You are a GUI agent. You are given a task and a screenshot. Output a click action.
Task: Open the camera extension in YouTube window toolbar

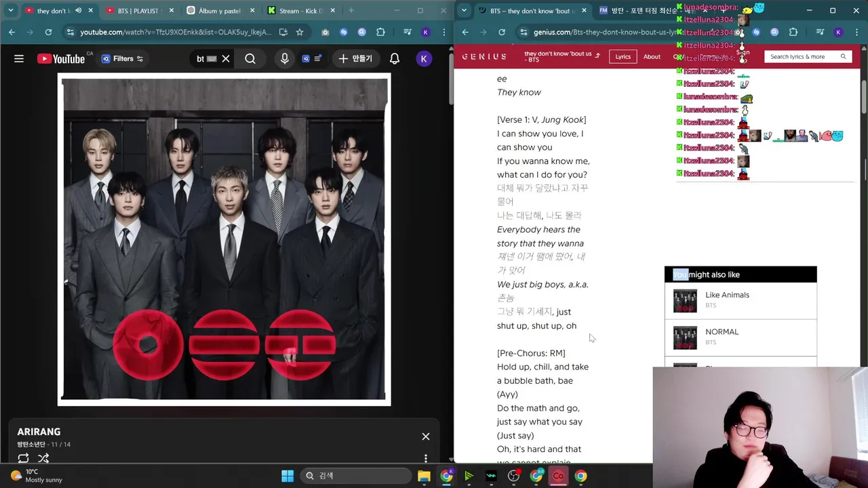click(325, 32)
